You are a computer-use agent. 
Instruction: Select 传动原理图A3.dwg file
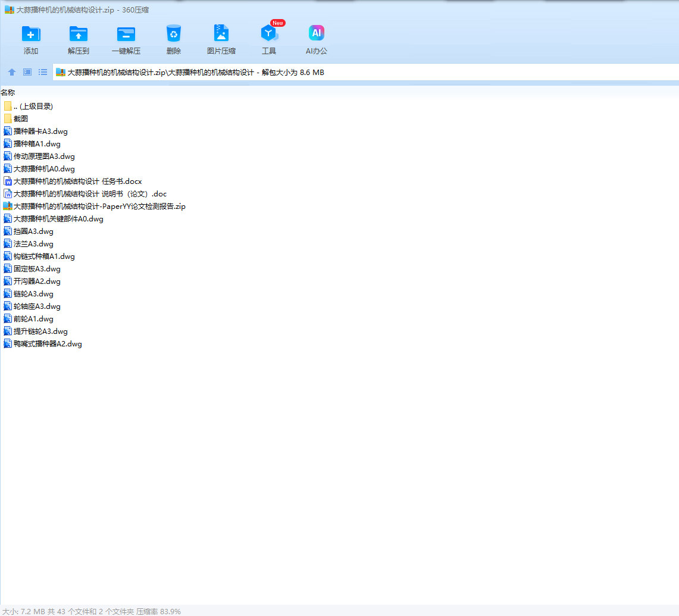point(39,157)
